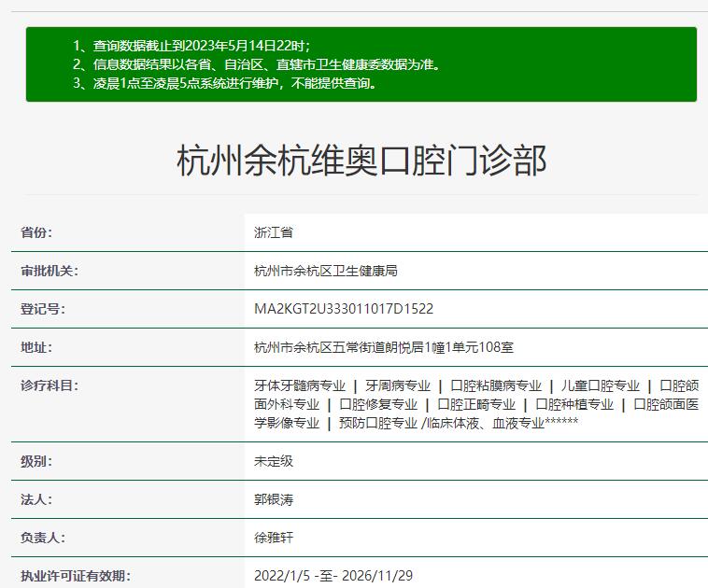Viewport: 708px width, 588px height.
Task: Click the 级别 label
Action: point(36,461)
